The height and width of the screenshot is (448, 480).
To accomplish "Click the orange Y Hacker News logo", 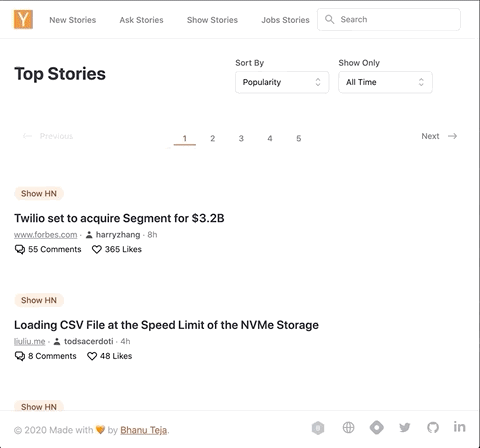I will [23, 19].
